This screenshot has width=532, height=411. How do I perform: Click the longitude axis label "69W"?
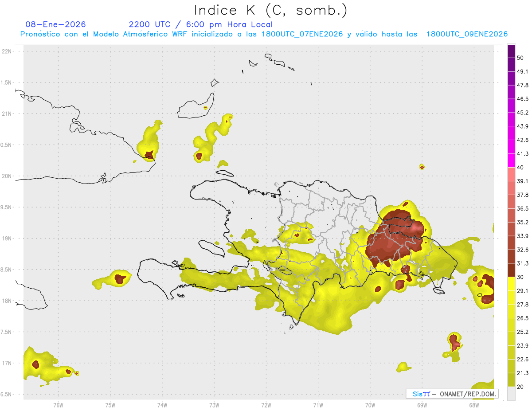[x=422, y=404]
